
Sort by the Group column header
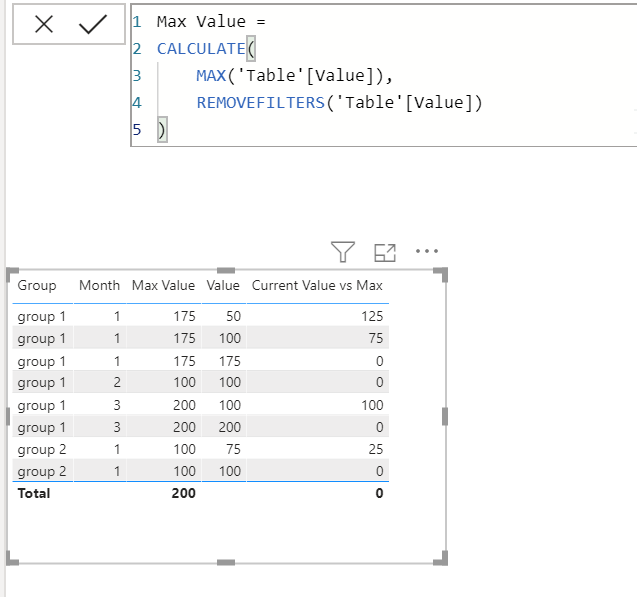[x=37, y=286]
